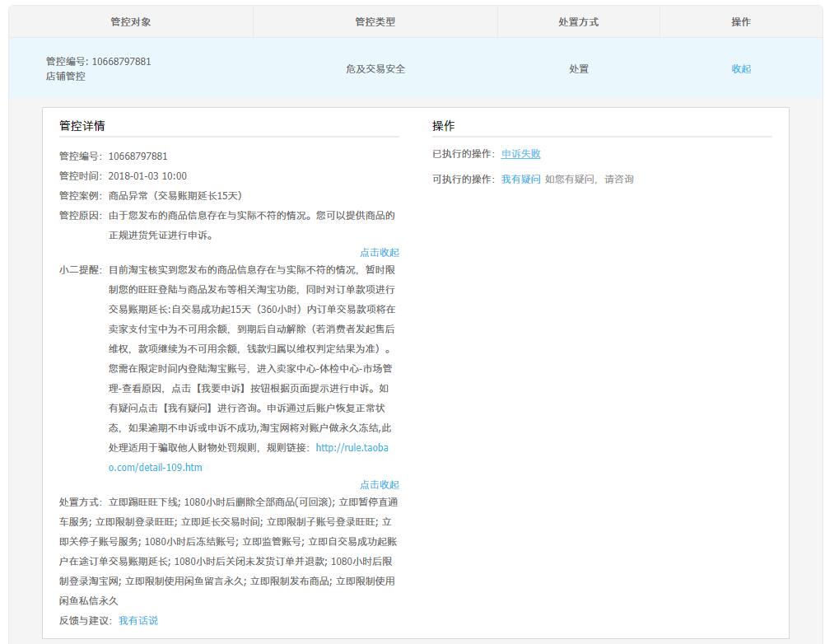Image resolution: width=825 pixels, height=644 pixels.
Task: Open the 申诉失败 executed operation link
Action: pyautogui.click(x=521, y=154)
